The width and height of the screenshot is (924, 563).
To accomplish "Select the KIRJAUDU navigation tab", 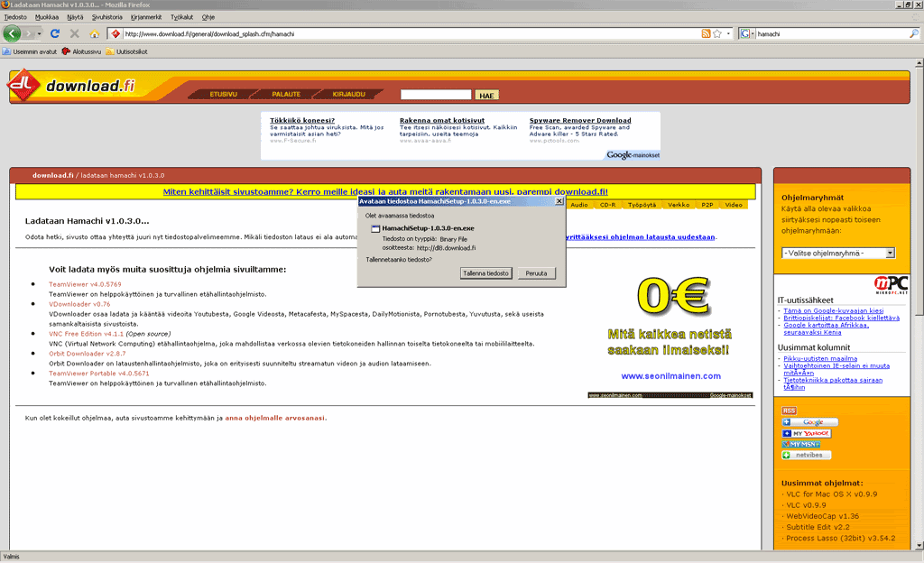I will 348,94.
